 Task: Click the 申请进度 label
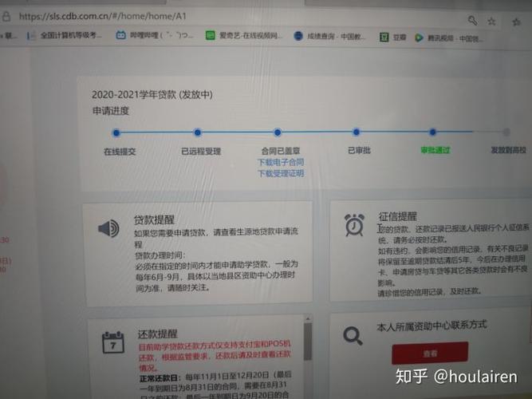tap(111, 111)
